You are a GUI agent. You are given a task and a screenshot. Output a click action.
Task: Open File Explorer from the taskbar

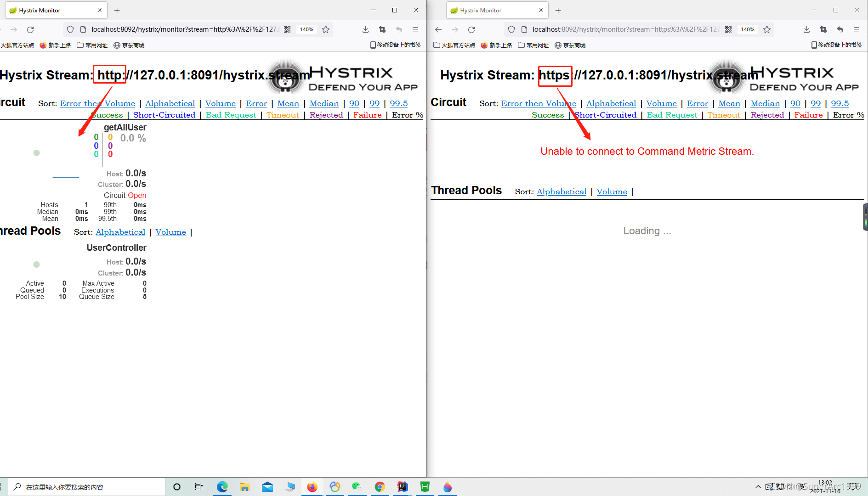[245, 487]
